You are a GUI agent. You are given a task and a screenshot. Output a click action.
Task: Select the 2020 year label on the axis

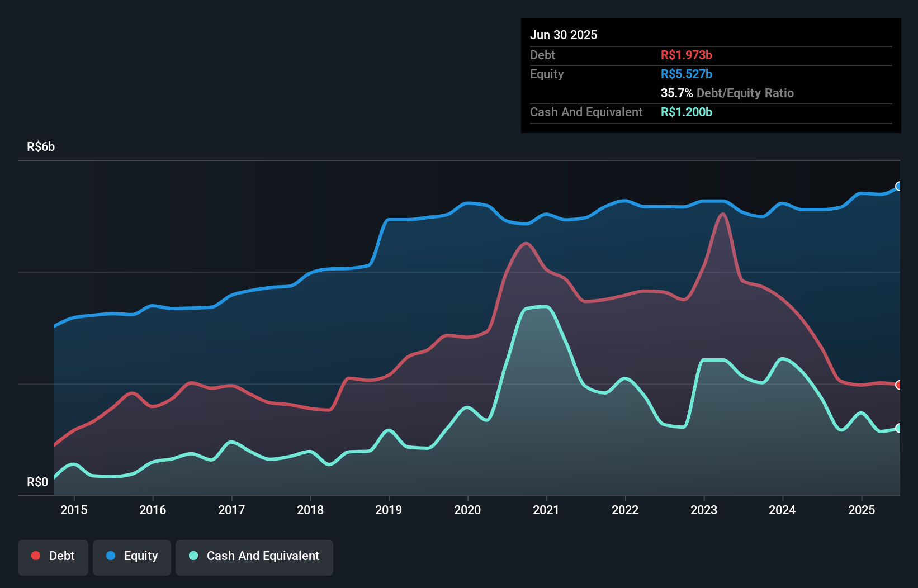pyautogui.click(x=468, y=510)
